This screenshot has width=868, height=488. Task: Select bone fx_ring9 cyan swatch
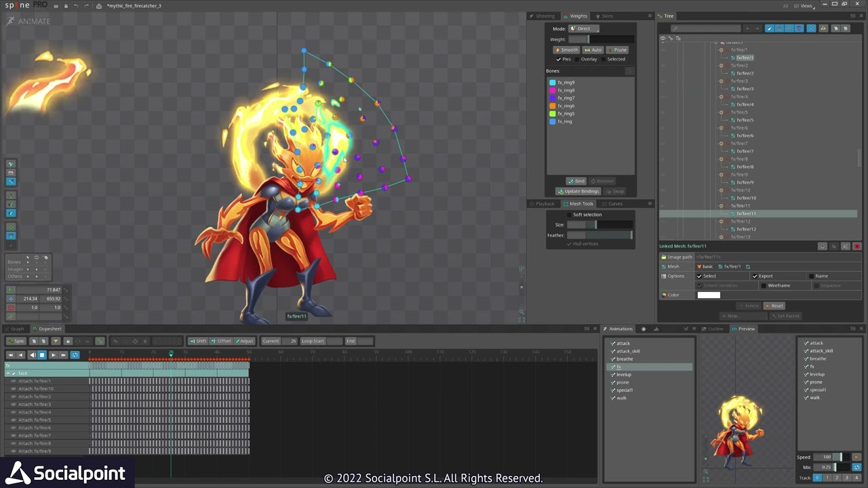[553, 83]
